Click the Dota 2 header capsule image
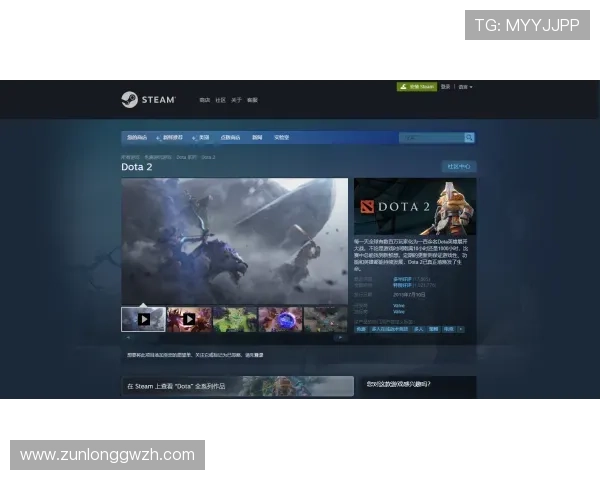 [x=415, y=206]
